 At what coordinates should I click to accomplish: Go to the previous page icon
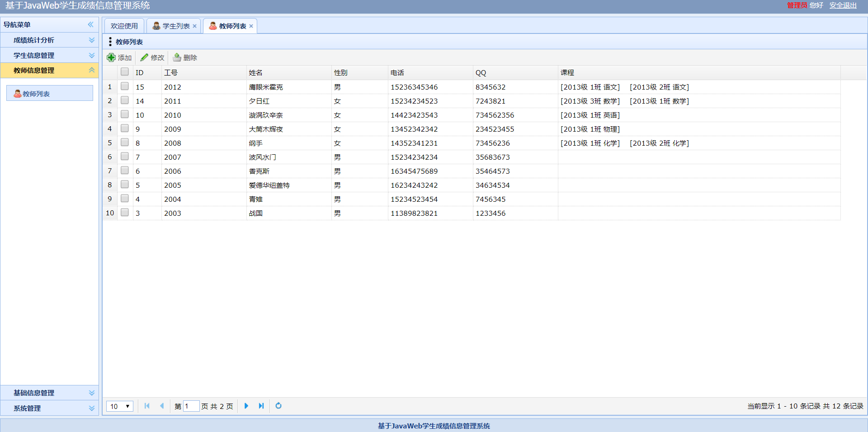(x=162, y=406)
